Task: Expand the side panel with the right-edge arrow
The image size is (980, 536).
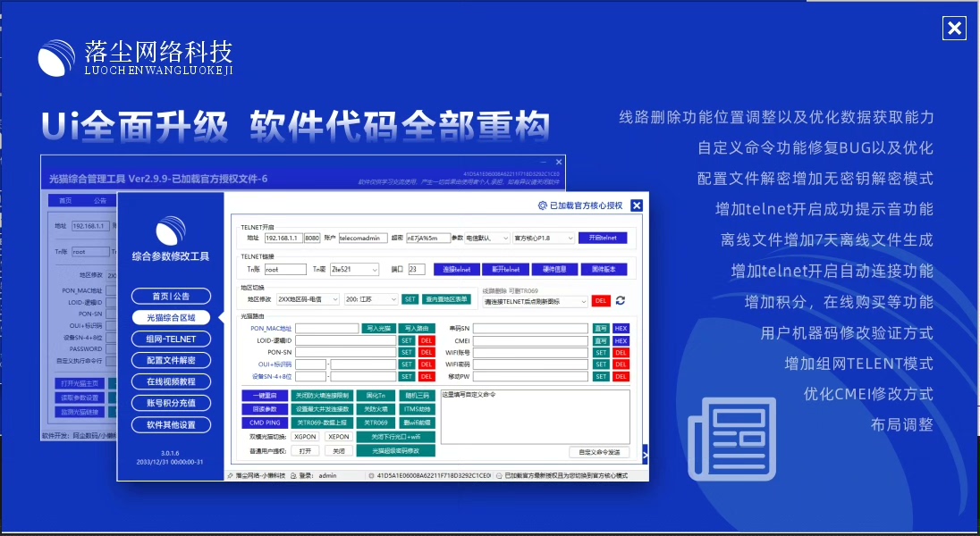Action: [x=645, y=454]
